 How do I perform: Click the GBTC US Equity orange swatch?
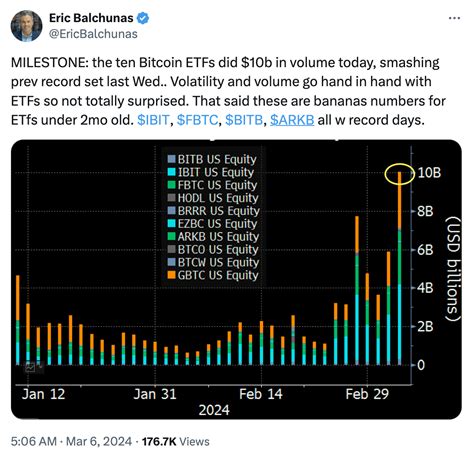coord(171,275)
